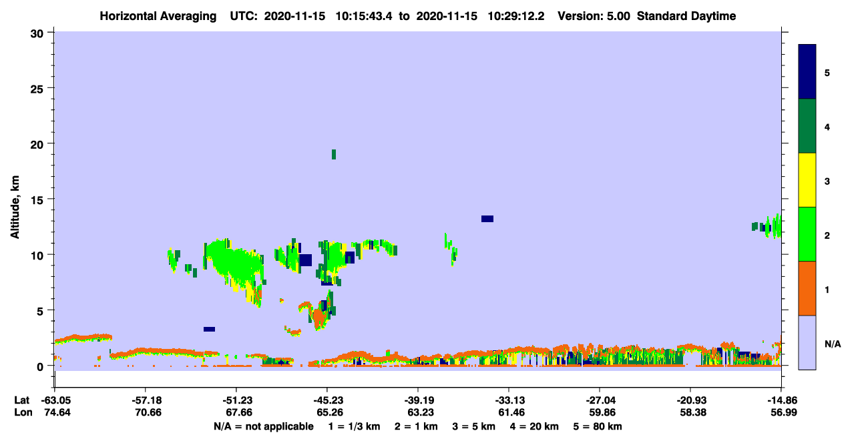The image size is (868, 445).
Task: Click the small dark blue bar near 3 km altitude
Action: point(210,329)
